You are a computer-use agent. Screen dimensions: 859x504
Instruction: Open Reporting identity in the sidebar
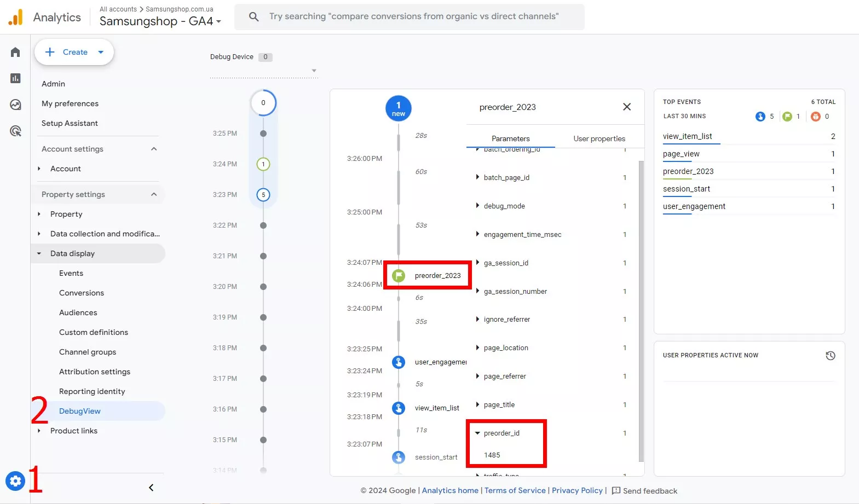[92, 391]
